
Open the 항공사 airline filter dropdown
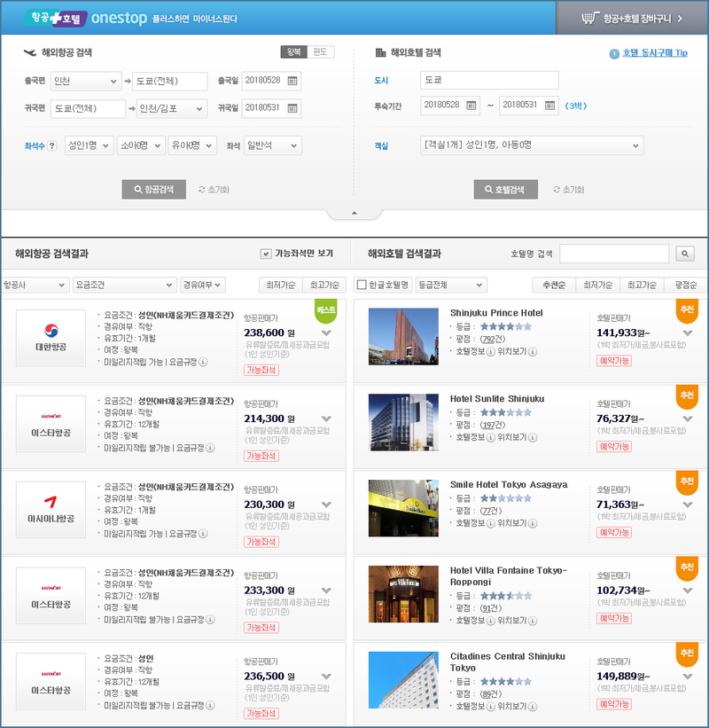pos(35,285)
